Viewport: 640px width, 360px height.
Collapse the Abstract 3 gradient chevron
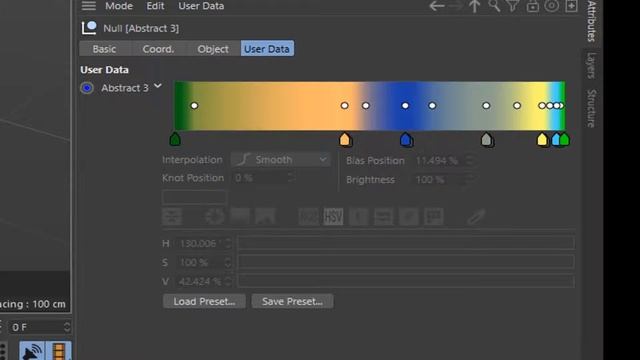click(158, 86)
